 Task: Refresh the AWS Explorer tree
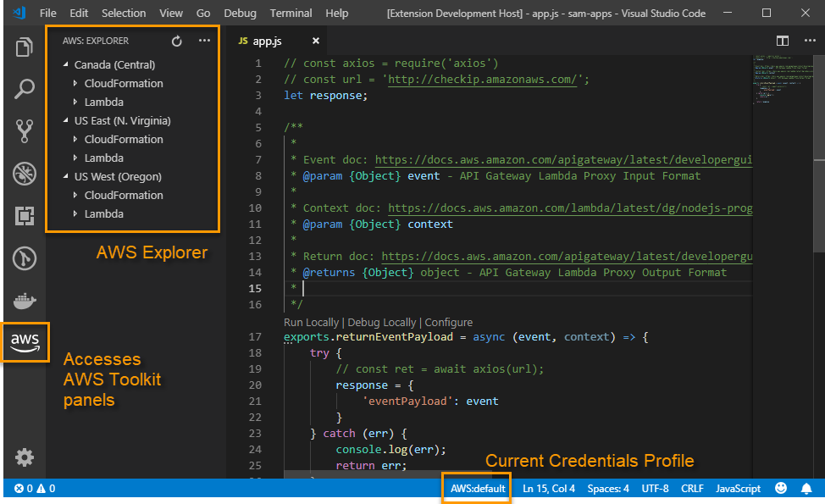tap(176, 41)
